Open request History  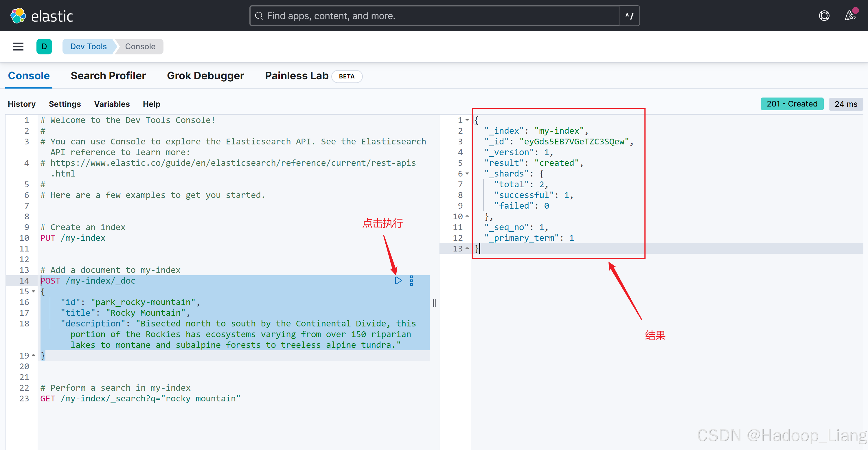click(x=22, y=104)
